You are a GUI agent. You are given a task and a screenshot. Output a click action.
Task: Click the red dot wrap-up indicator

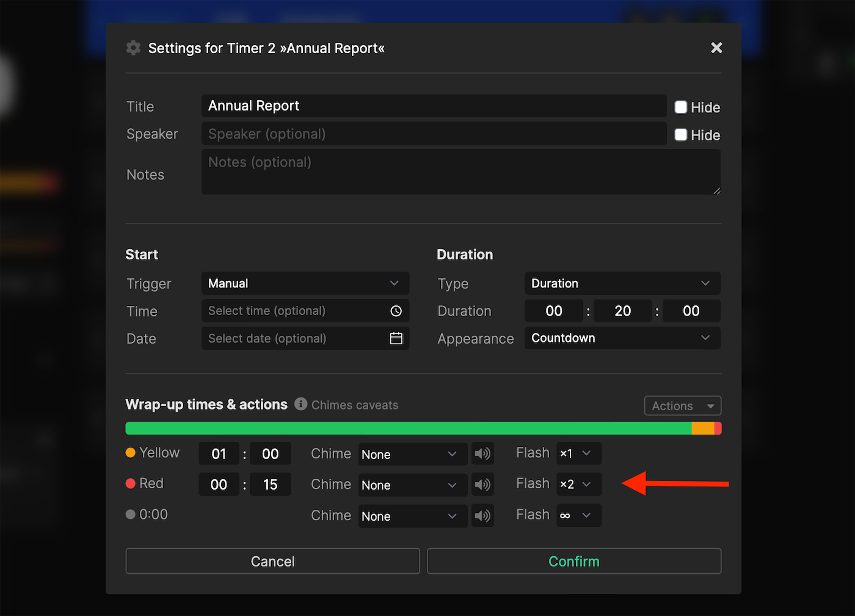coord(130,483)
